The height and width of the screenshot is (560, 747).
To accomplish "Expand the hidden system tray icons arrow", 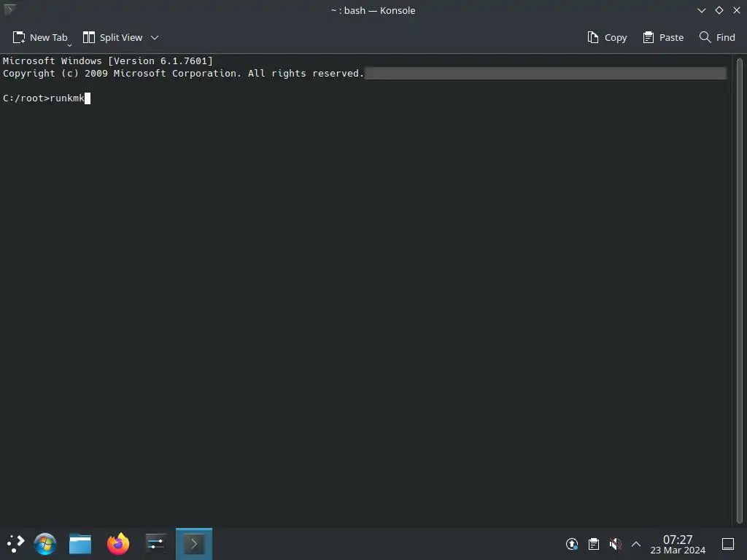I will click(x=636, y=544).
